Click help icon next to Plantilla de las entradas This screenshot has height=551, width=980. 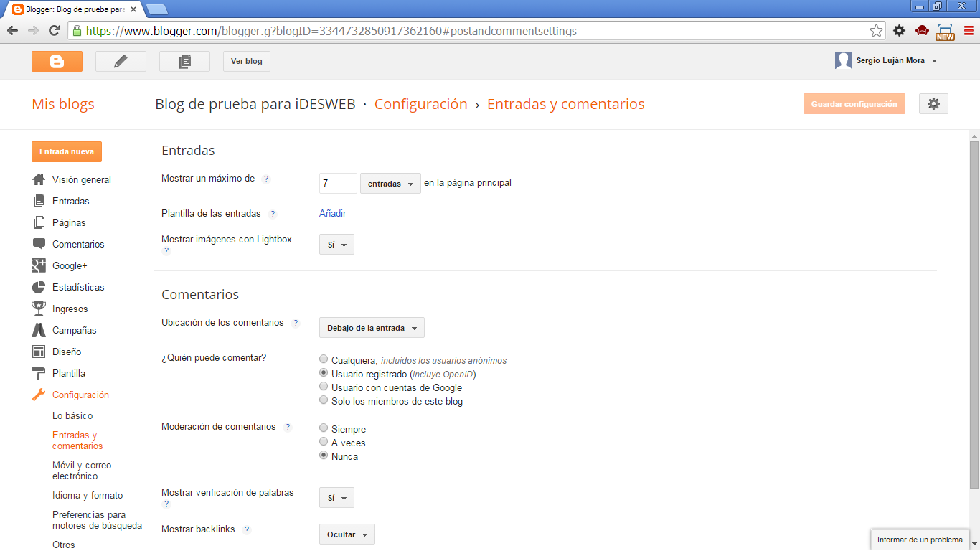273,214
